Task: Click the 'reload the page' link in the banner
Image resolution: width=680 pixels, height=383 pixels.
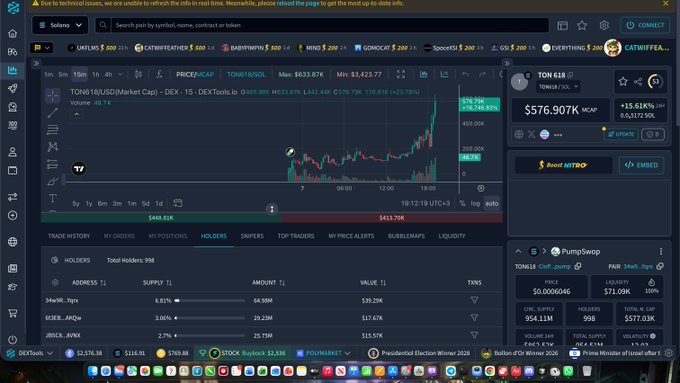Action: [298, 3]
